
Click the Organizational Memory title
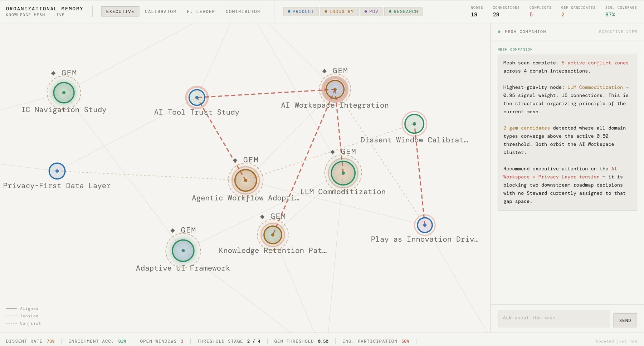click(44, 9)
